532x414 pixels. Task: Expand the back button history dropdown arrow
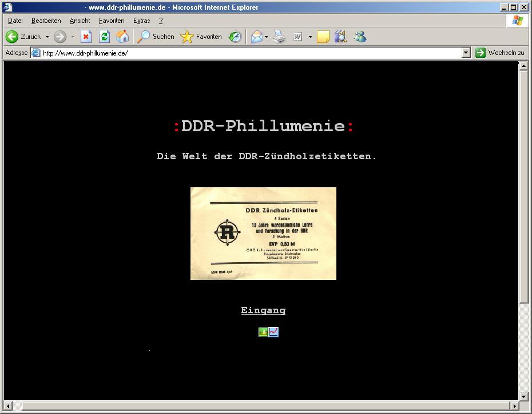[x=47, y=37]
